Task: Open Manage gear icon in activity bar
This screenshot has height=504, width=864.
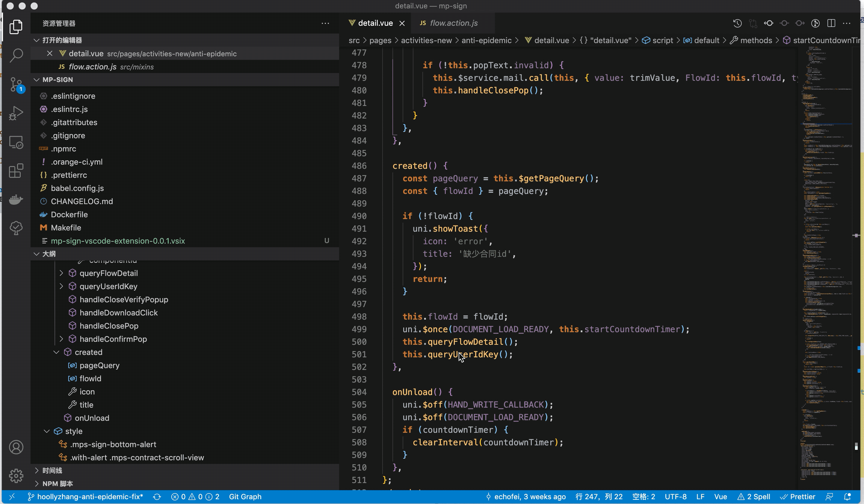Action: click(16, 476)
